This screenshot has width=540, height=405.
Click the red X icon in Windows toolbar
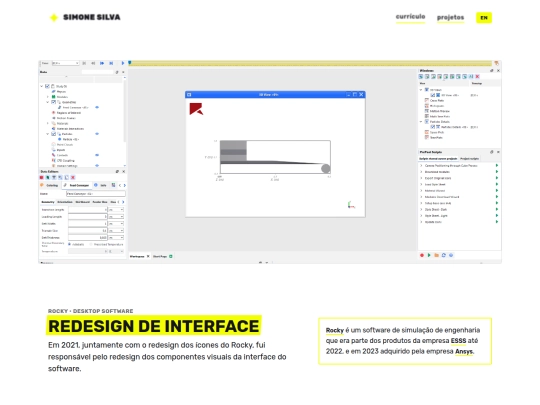click(x=477, y=76)
